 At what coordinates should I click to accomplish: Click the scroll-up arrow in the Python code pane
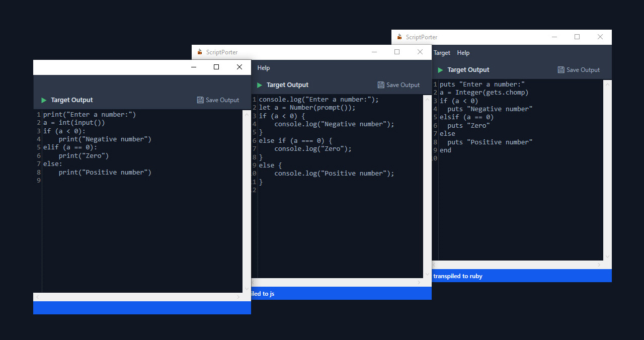(247, 114)
